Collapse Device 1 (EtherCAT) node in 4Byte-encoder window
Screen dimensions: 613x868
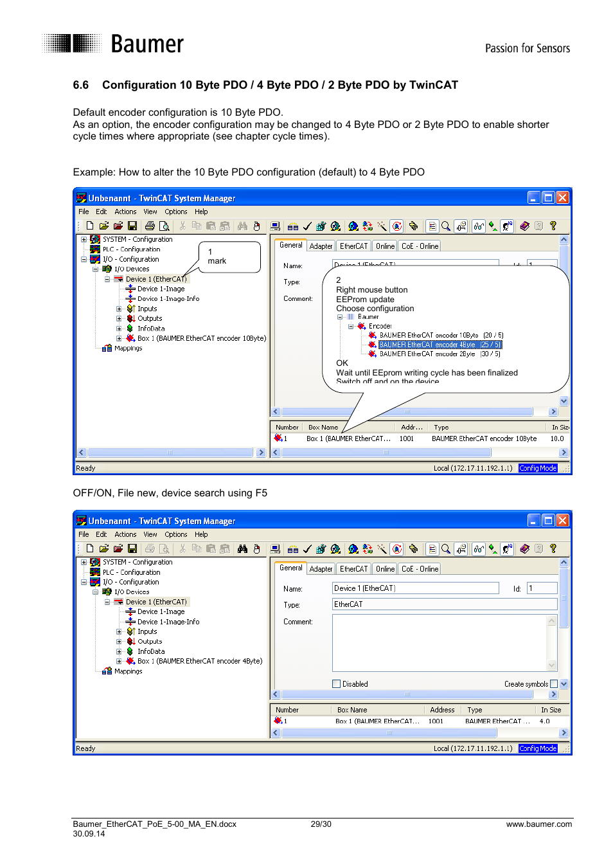point(107,602)
